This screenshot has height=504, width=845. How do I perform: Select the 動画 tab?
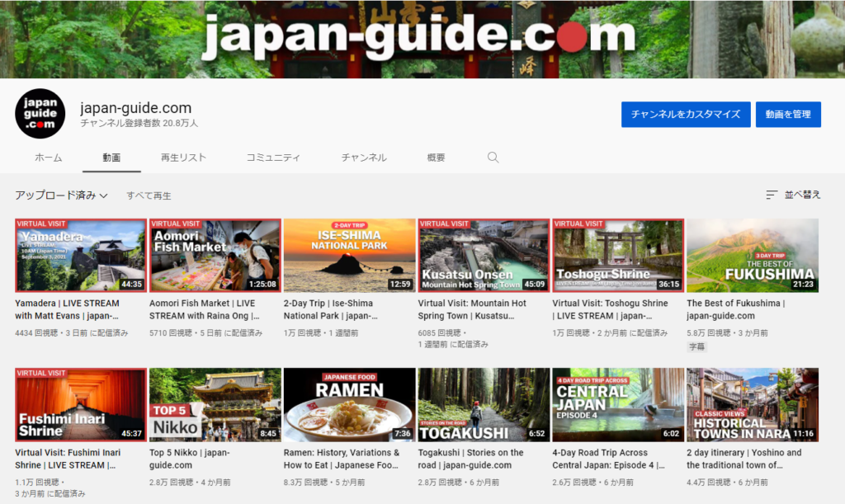111,158
